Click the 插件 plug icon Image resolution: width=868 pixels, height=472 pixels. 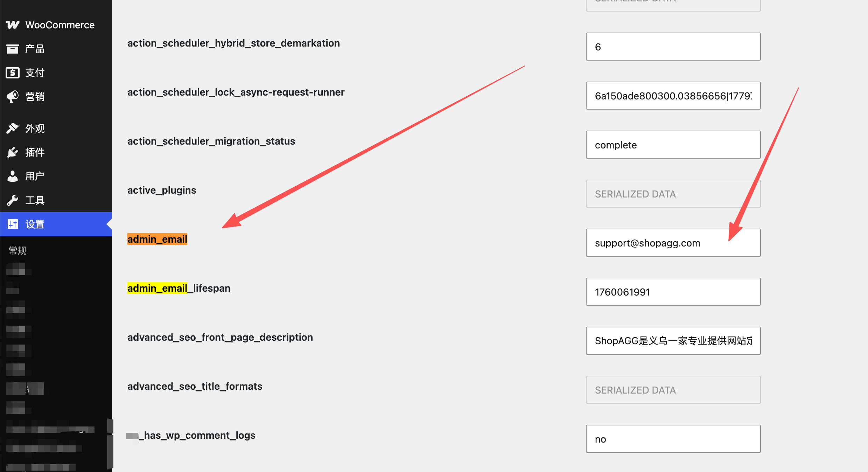(13, 152)
